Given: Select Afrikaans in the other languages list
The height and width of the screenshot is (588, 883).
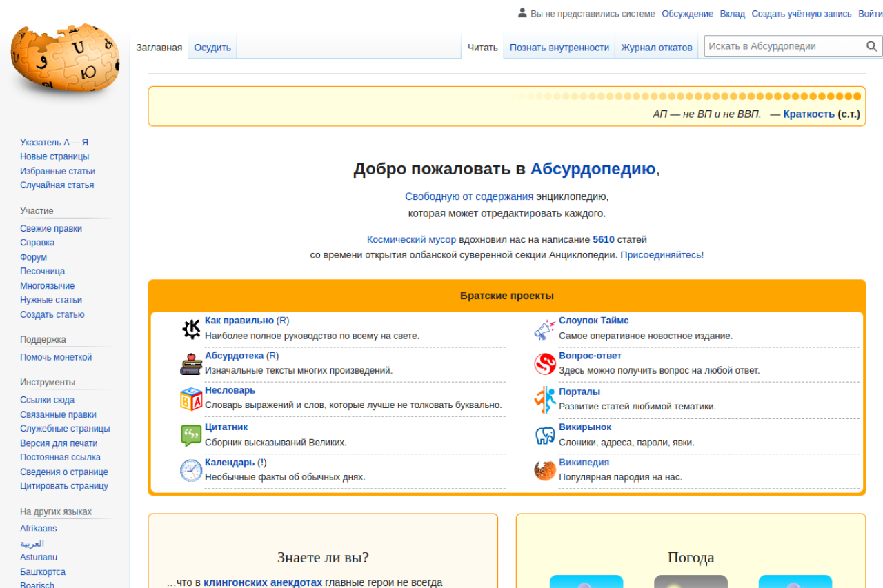Looking at the screenshot, I should pos(39,529).
